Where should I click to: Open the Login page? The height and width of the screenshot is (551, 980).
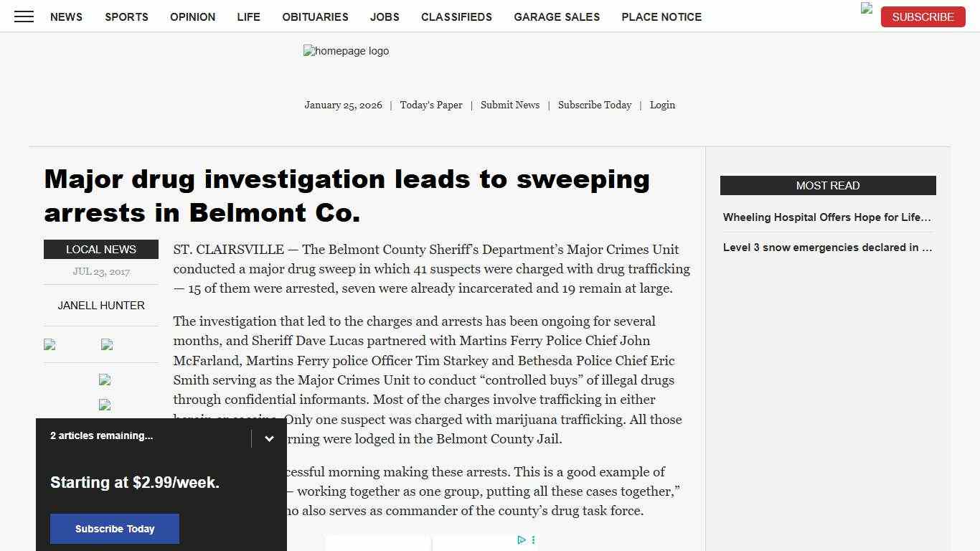(x=661, y=105)
